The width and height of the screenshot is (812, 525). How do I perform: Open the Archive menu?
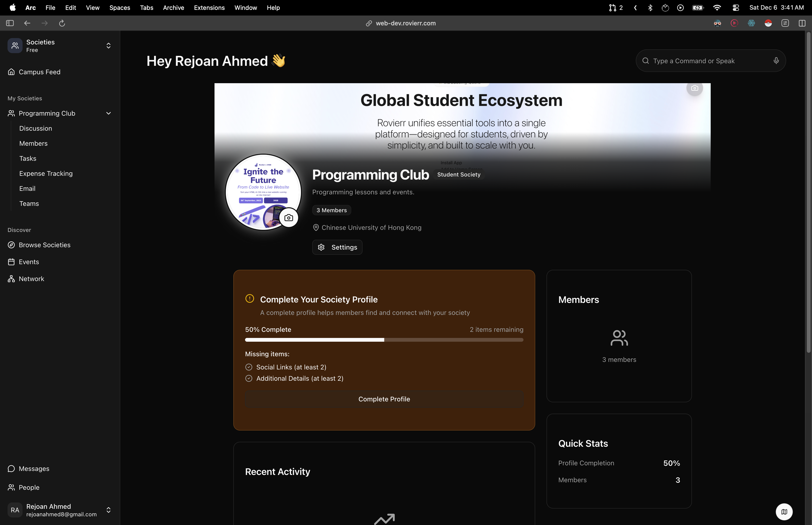click(x=173, y=8)
